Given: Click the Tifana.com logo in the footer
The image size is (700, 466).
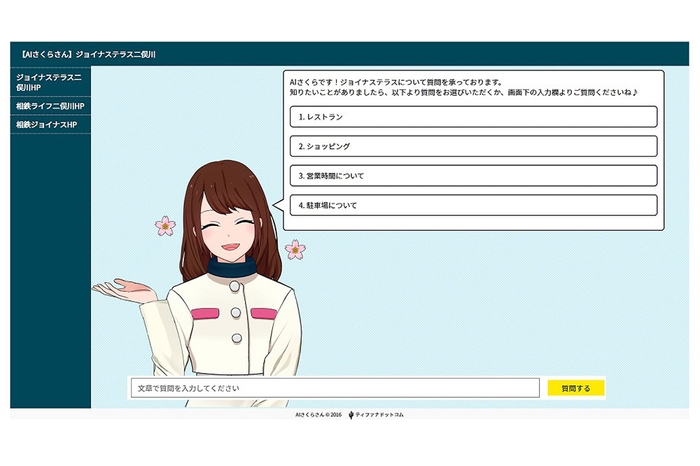Looking at the screenshot, I should [x=376, y=414].
